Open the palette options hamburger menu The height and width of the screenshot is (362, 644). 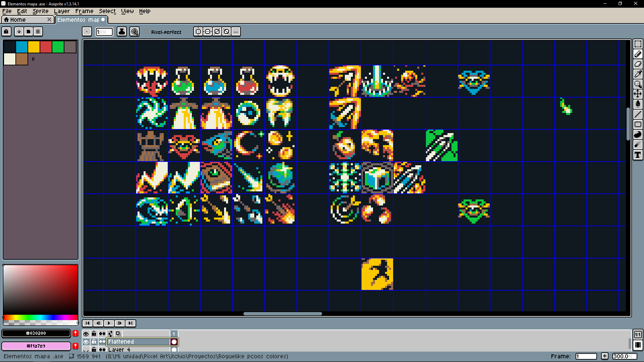tap(38, 32)
